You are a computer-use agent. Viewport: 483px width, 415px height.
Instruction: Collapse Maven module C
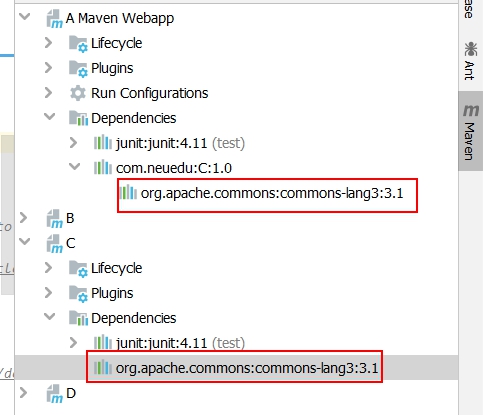(25, 241)
